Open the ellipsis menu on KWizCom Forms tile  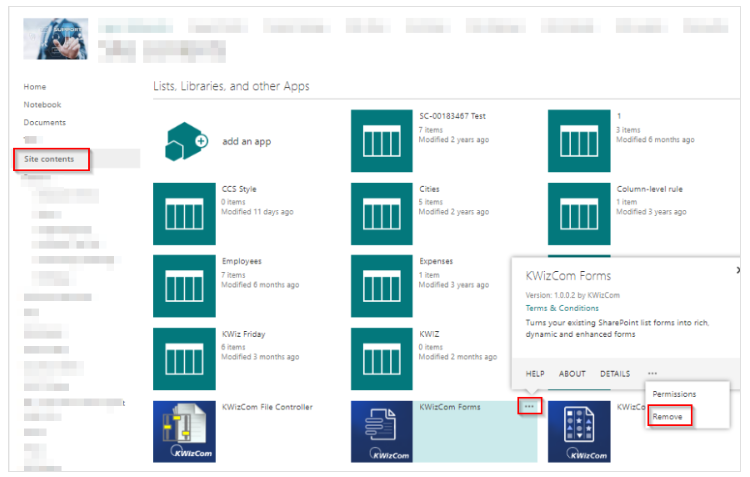tap(529, 406)
